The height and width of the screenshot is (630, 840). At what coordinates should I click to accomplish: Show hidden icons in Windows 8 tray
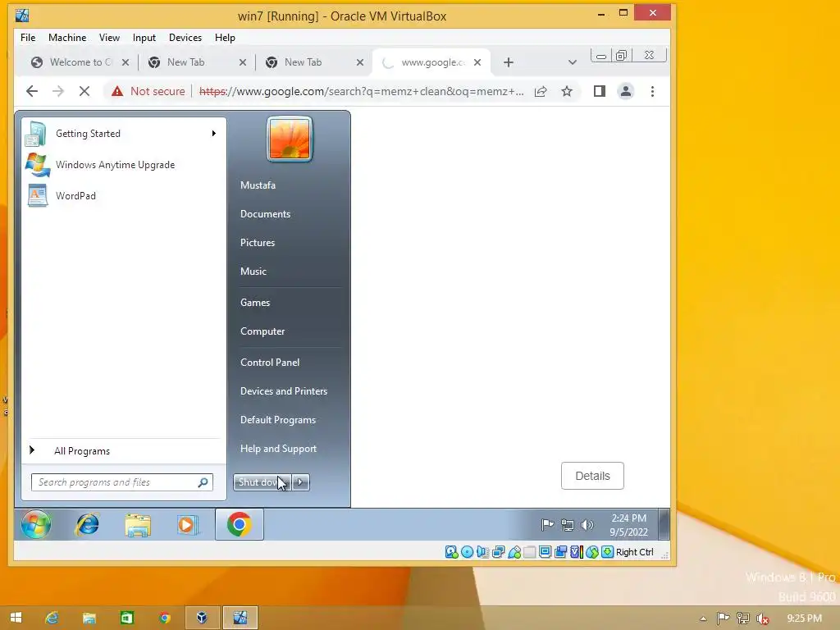[703, 619]
